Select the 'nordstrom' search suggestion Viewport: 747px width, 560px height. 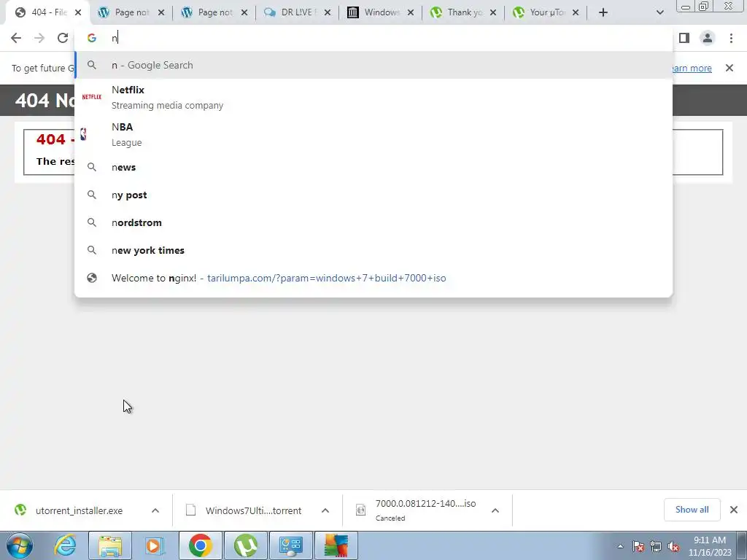tap(373, 222)
